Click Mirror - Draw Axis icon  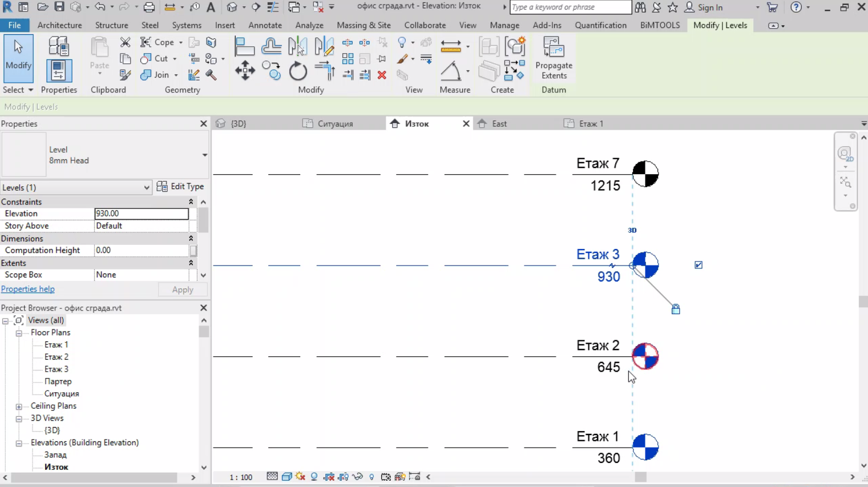coord(324,46)
